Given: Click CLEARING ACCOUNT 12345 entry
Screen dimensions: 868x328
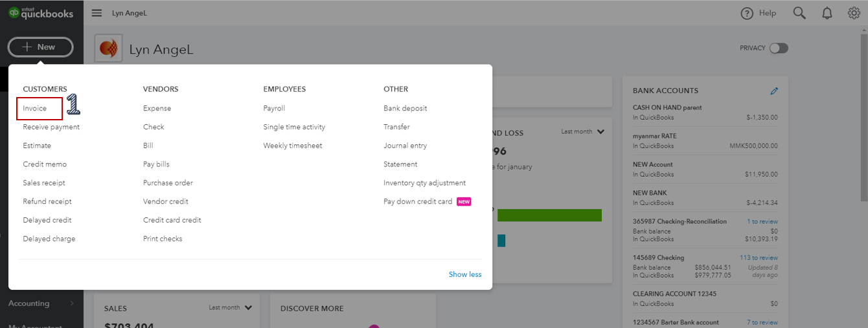Looking at the screenshot, I should [674, 294].
